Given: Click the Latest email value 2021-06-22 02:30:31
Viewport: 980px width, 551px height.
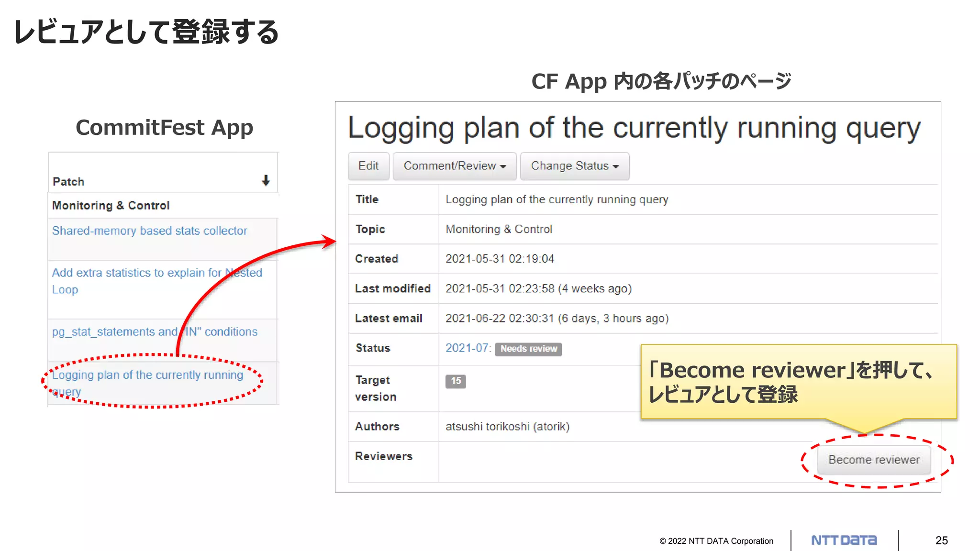Looking at the screenshot, I should click(x=557, y=318).
